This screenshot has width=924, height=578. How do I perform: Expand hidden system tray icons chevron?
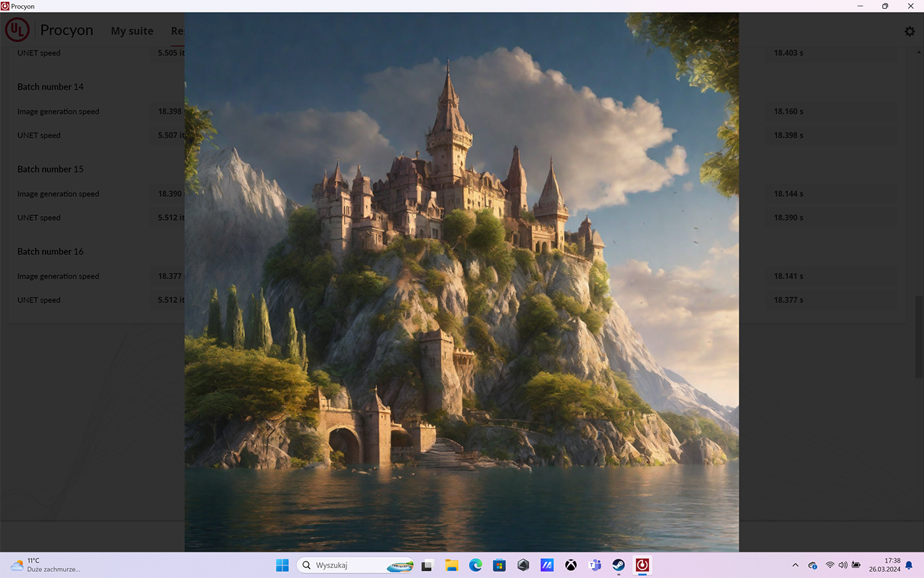pyautogui.click(x=795, y=565)
